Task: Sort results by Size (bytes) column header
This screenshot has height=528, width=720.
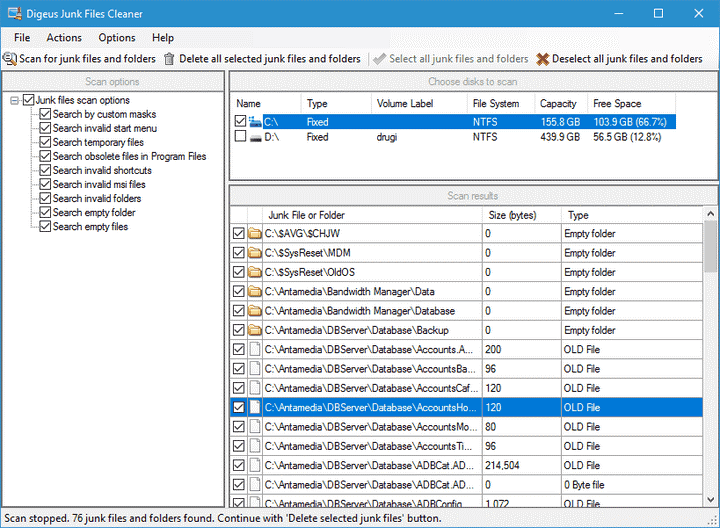Action: (510, 215)
